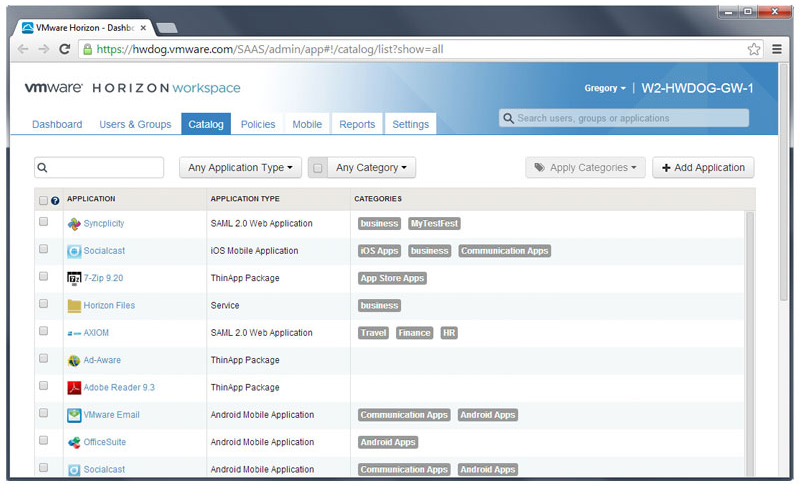Screen dimensions: 800x489
Task: Click the VMware Horizon tab favicon
Action: click(28, 28)
